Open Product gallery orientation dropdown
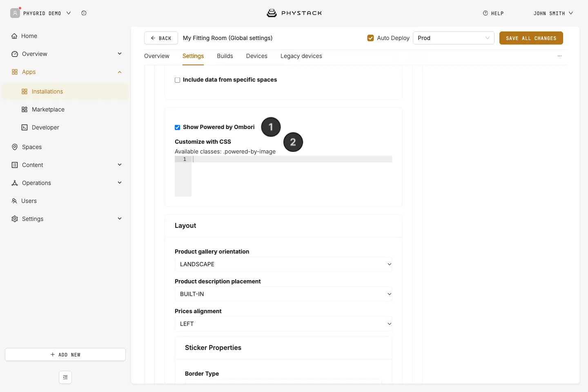 click(283, 264)
